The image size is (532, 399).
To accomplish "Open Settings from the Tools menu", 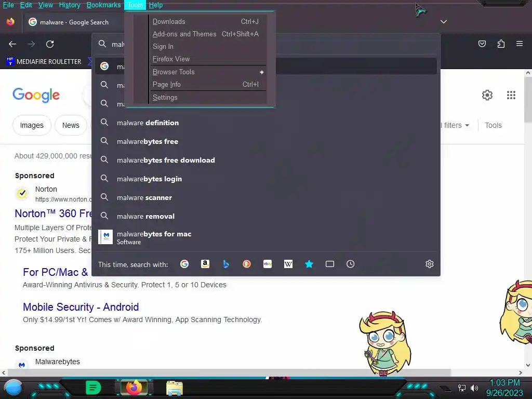I will coord(208,97).
